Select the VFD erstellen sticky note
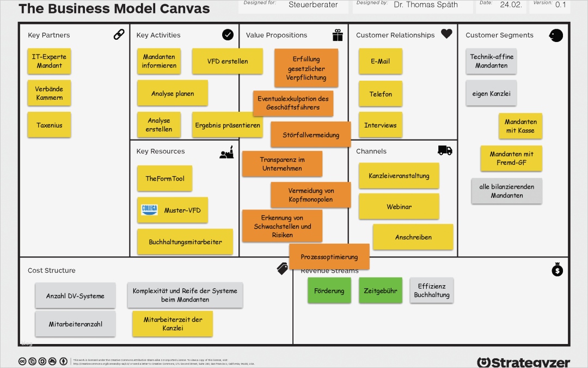The width and height of the screenshot is (588, 368). pos(228,61)
